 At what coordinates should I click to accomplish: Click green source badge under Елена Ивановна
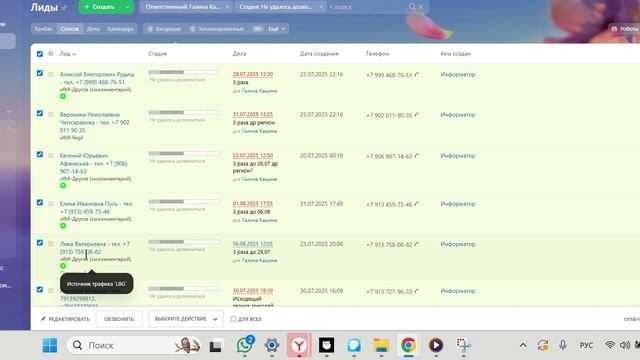click(63, 226)
